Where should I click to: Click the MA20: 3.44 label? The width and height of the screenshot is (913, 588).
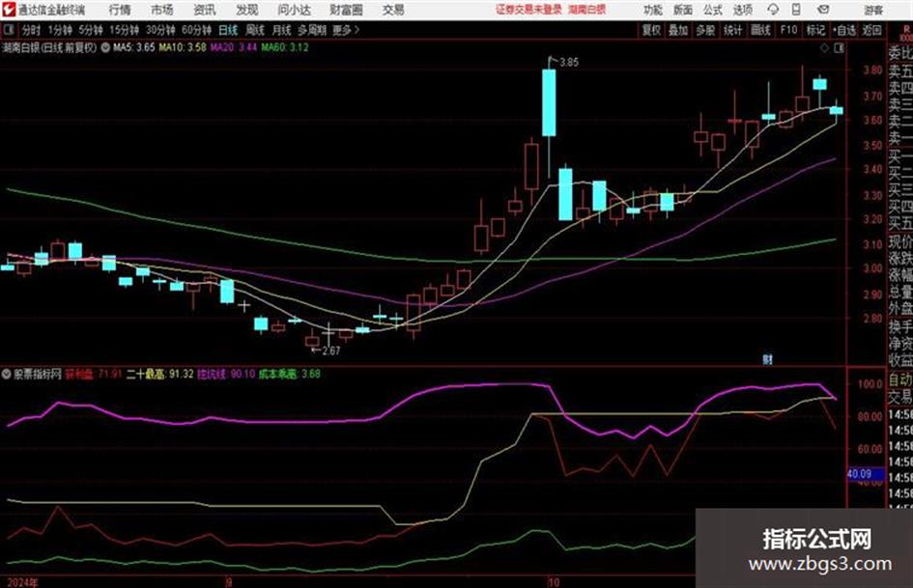pos(234,47)
